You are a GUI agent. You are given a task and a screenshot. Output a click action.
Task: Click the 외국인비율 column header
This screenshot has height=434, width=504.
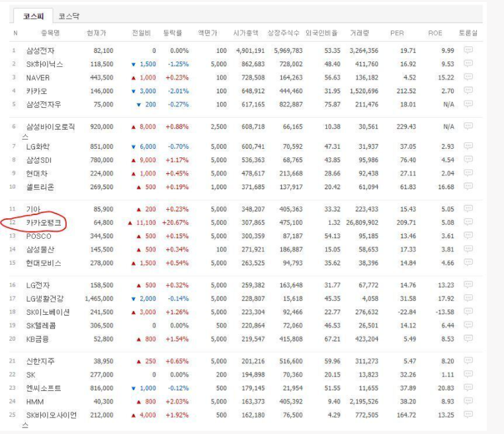pyautogui.click(x=321, y=33)
